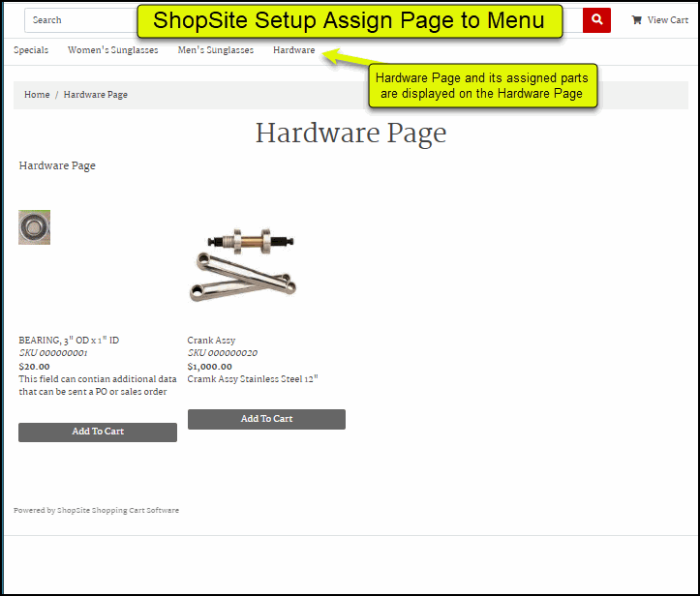Click the shopping cart icon
This screenshot has height=596, width=700.
[636, 19]
